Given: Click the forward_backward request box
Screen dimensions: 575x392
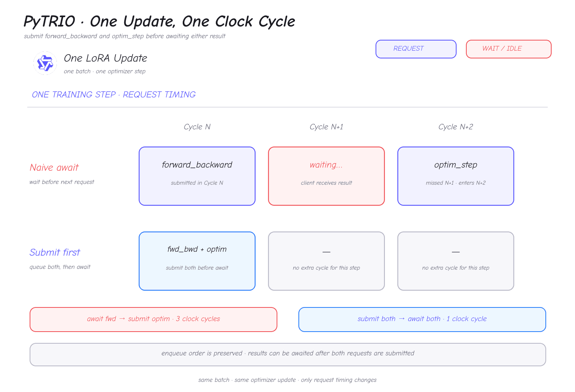Looking at the screenshot, I should 197,176.
